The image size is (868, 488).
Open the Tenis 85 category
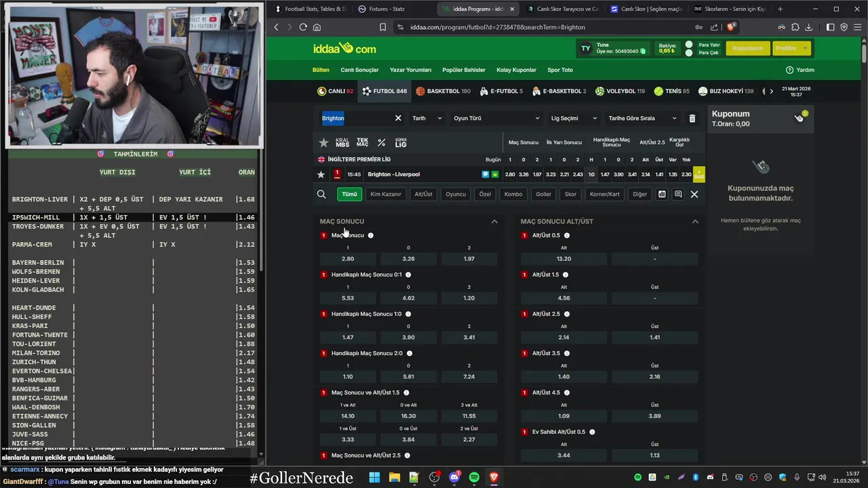click(x=671, y=91)
